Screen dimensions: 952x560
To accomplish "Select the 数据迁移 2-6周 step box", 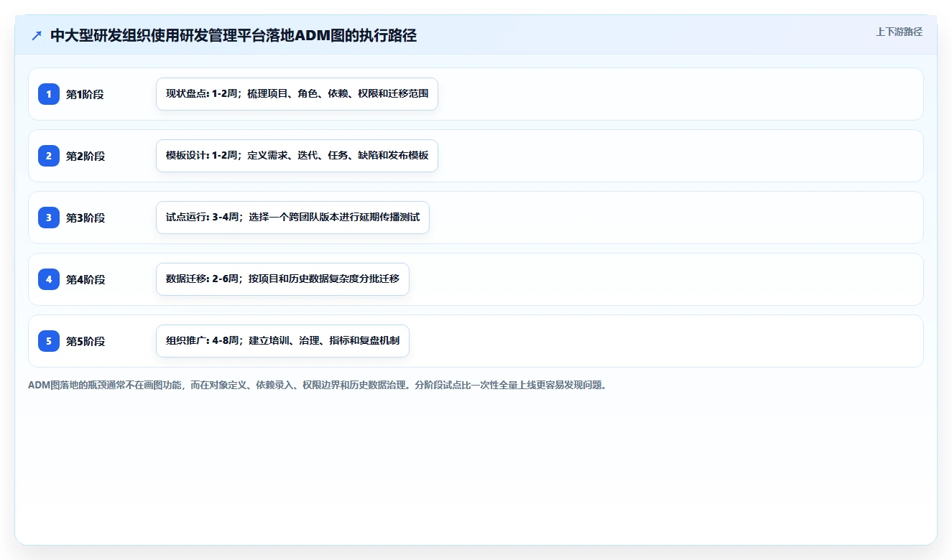I will coord(282,279).
